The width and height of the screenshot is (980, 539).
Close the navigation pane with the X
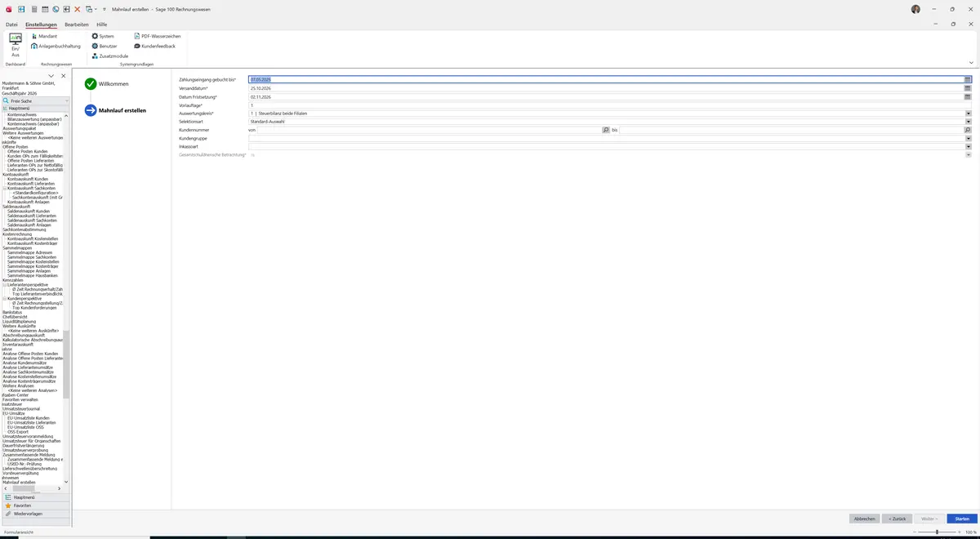tap(63, 76)
